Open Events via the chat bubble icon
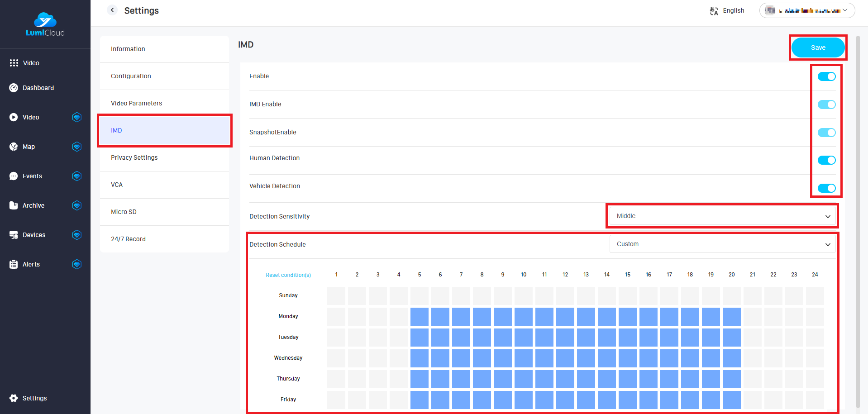This screenshot has width=868, height=414. (x=14, y=176)
